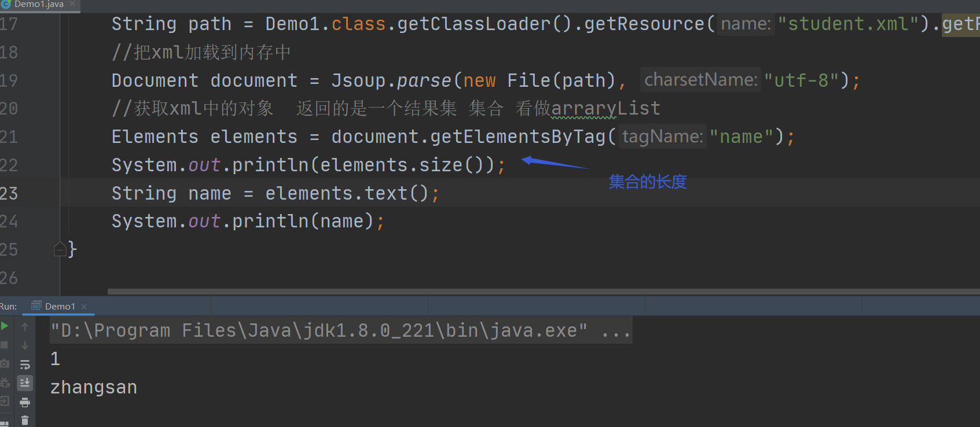
Task: Click line number 21 in the gutter
Action: [9, 137]
